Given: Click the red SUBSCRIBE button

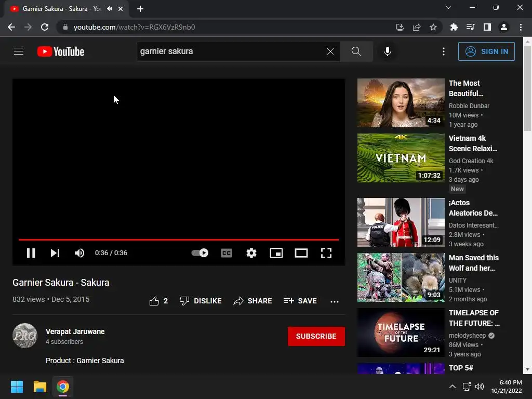Looking at the screenshot, I should click(x=316, y=336).
